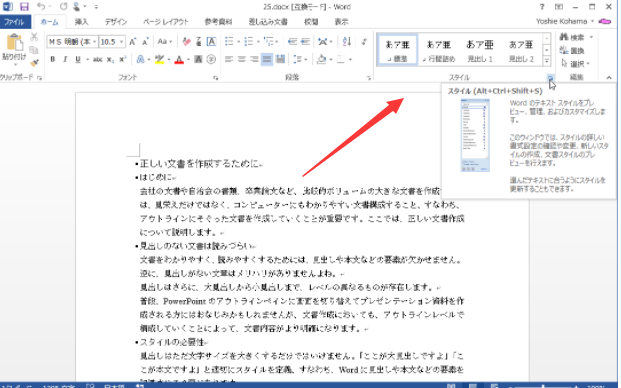This screenshot has height=388, width=621.
Task: Clear all formatting with the eraser icon
Action: [x=186, y=42]
